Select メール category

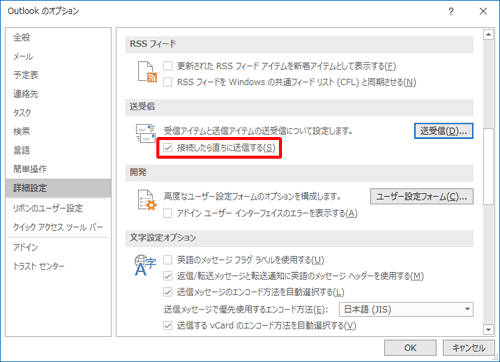click(58, 56)
